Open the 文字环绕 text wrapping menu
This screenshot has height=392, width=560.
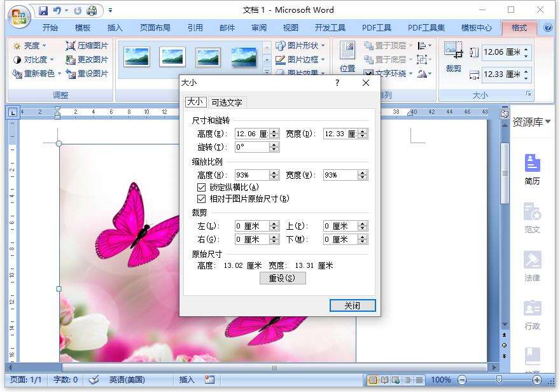pos(388,74)
